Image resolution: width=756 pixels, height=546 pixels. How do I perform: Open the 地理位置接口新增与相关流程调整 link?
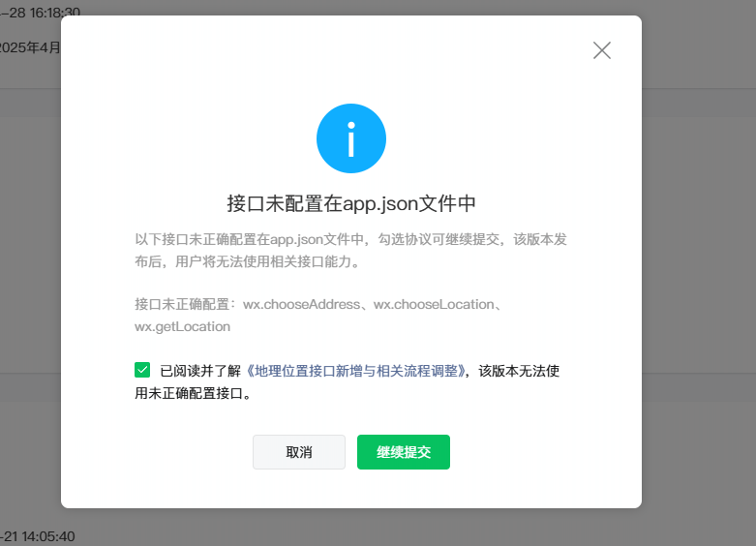point(357,371)
